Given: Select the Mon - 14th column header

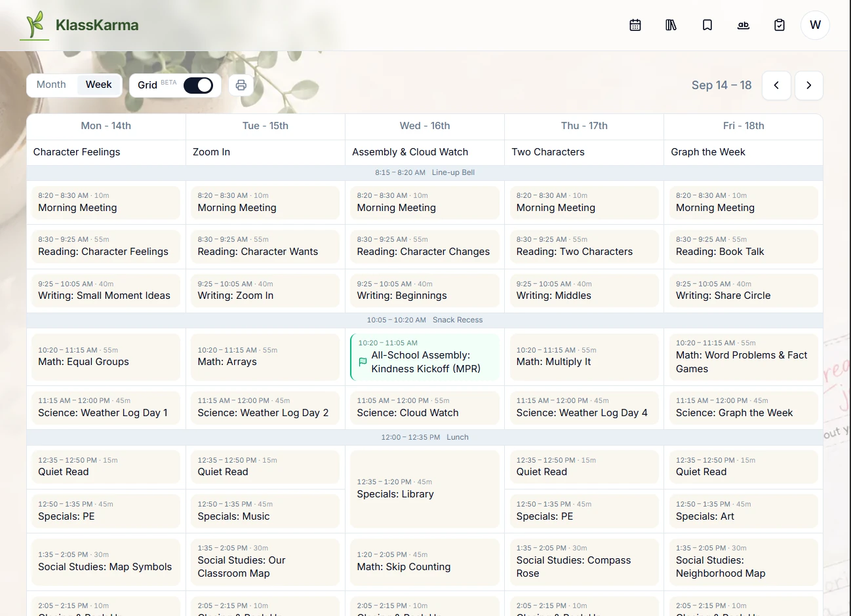Looking at the screenshot, I should click(106, 126).
